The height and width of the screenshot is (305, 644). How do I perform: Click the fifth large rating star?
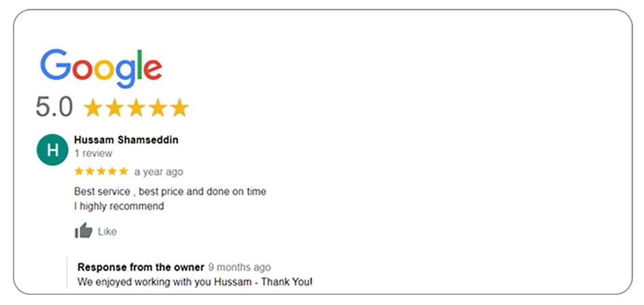pos(179,107)
